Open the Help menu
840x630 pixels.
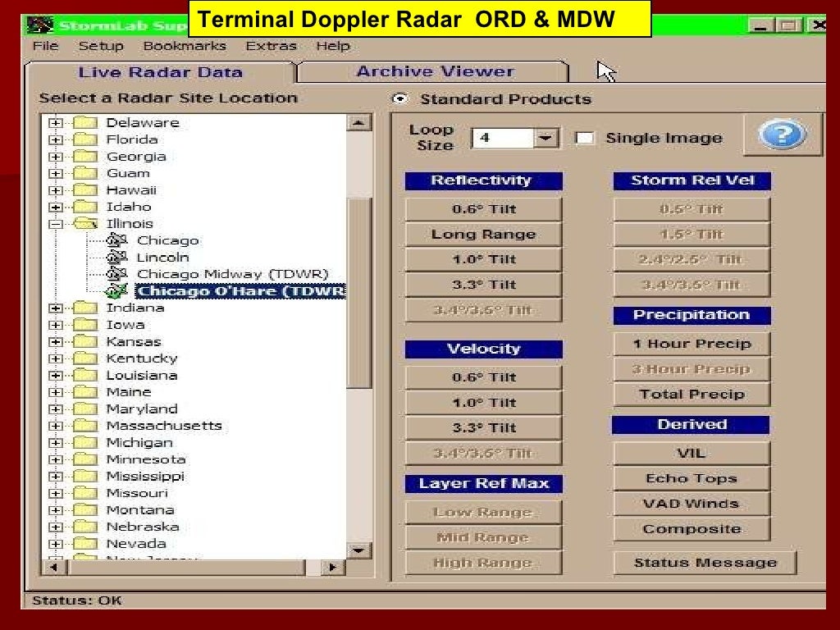[333, 46]
